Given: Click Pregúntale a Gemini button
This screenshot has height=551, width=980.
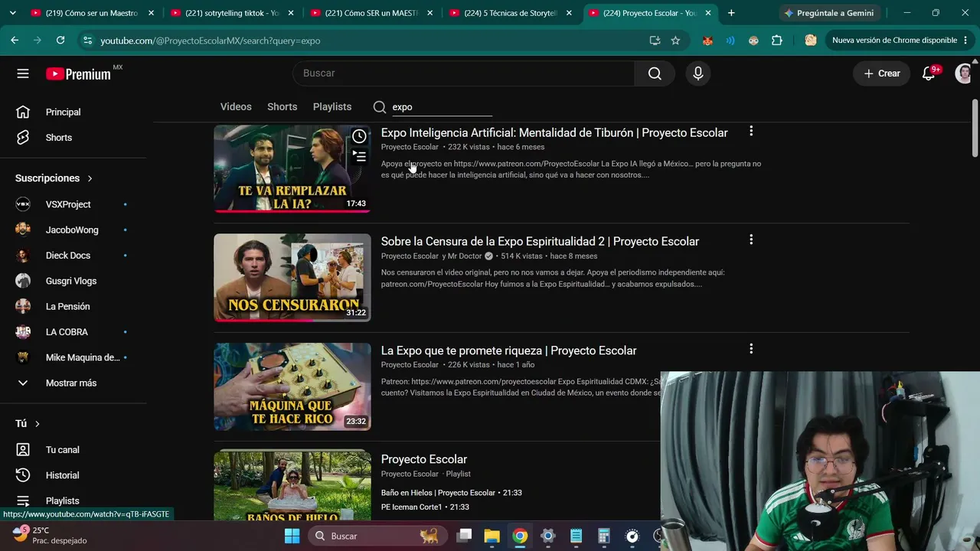Looking at the screenshot, I should pos(828,13).
